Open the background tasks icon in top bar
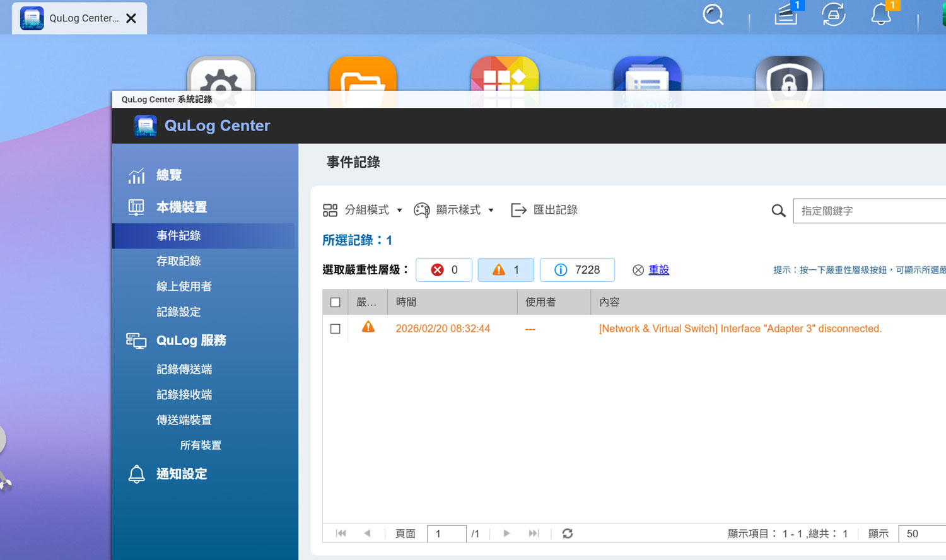Image resolution: width=946 pixels, height=560 pixels. [786, 14]
